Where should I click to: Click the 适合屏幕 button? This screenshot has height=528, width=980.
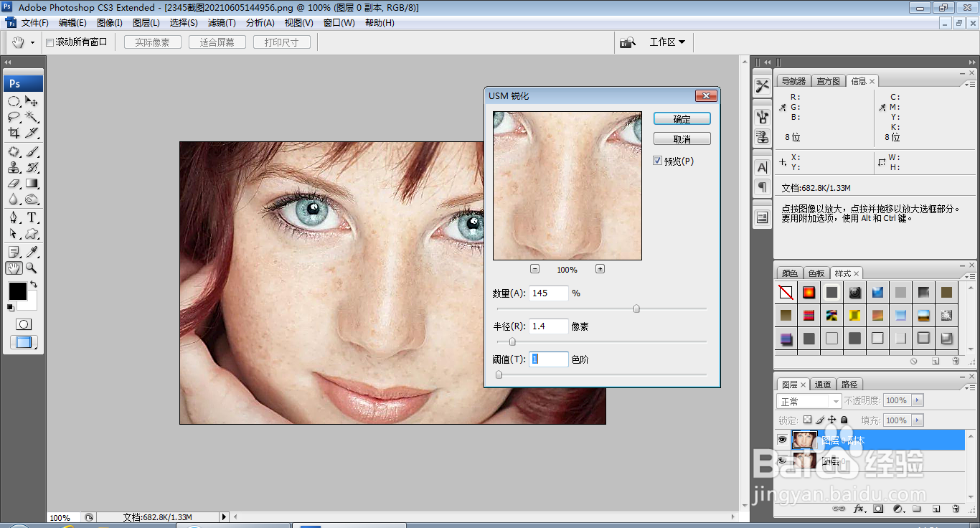tap(217, 42)
